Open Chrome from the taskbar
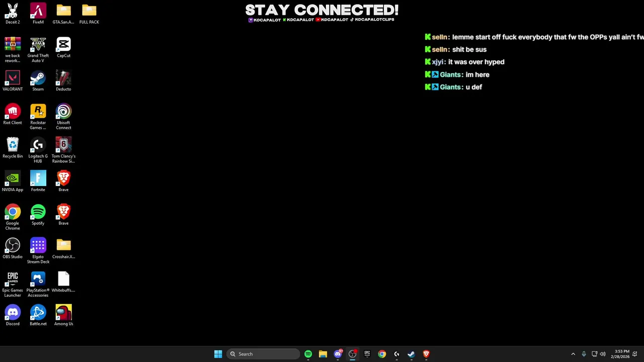The height and width of the screenshot is (362, 644). coord(382,354)
